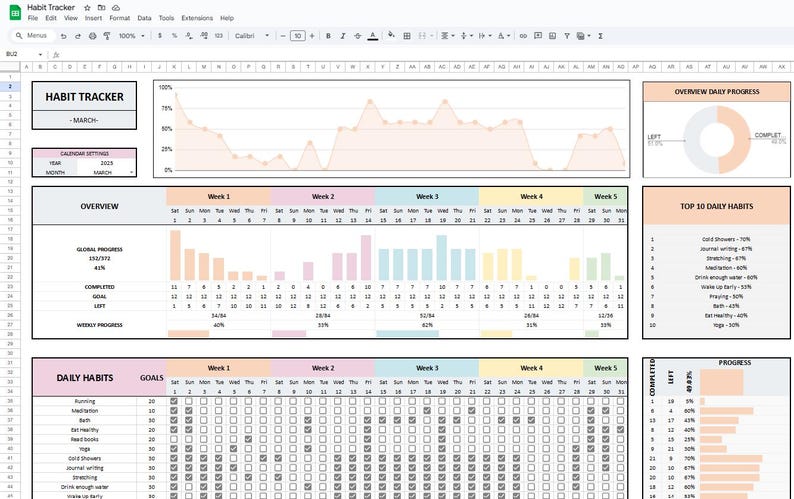
Task: Open more number formats (123)
Action: tap(219, 36)
